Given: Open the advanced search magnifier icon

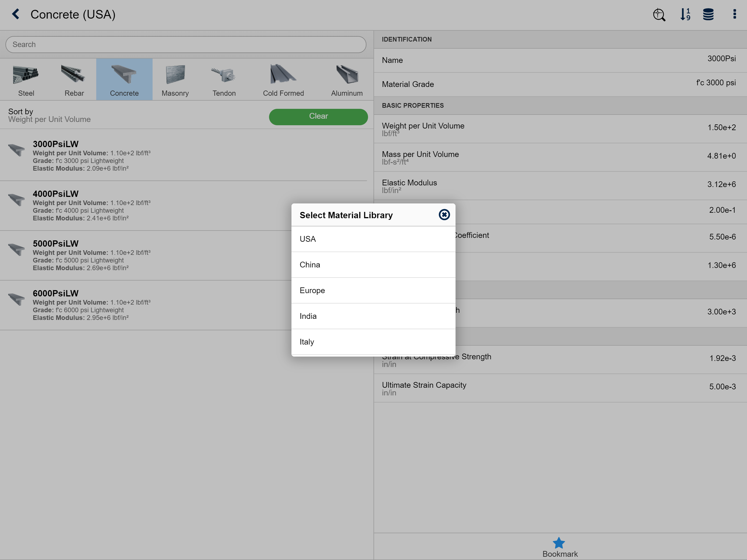Looking at the screenshot, I should [659, 15].
